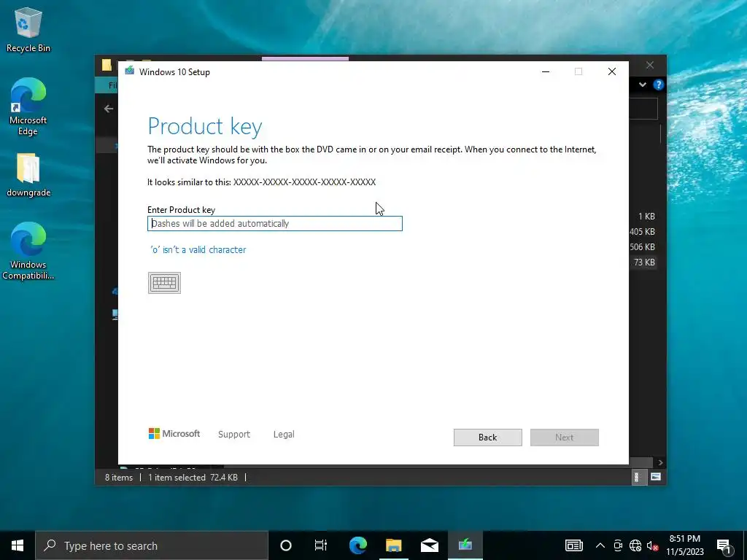The image size is (747, 560).
Task: Close the Windows 10 Setup window
Action: 612,71
